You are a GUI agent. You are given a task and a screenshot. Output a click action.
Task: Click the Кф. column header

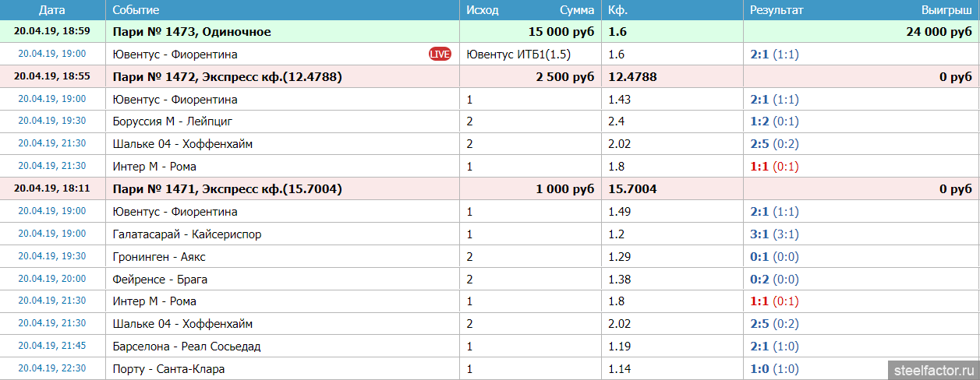(617, 10)
